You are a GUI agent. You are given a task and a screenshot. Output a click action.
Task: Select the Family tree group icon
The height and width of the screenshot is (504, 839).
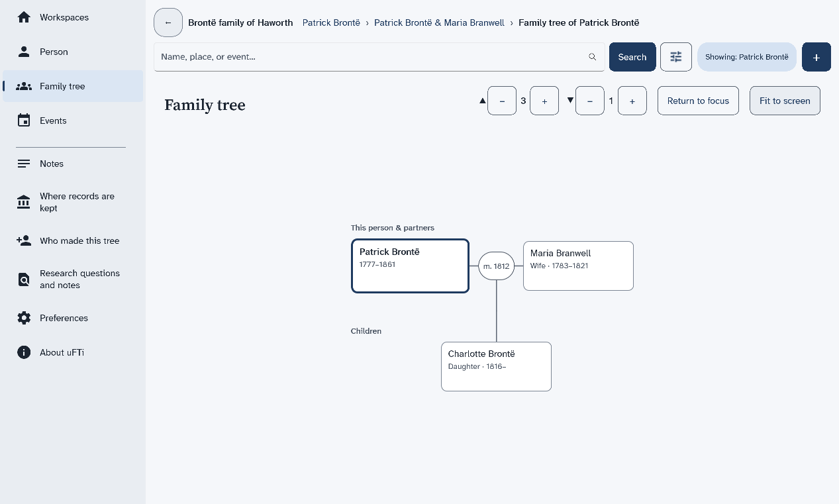click(x=24, y=86)
